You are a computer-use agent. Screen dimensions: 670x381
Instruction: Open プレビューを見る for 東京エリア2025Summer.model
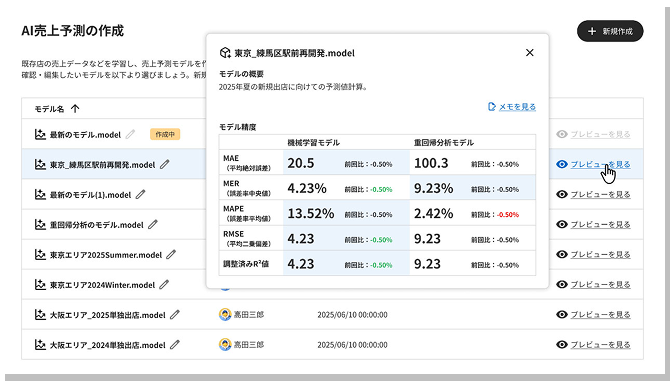pyautogui.click(x=600, y=254)
